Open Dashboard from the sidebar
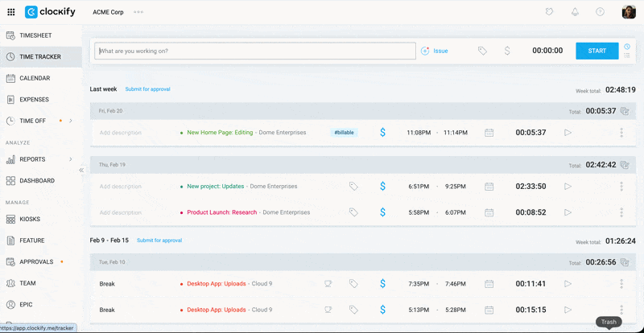Viewport: 644px width, 333px height. pyautogui.click(x=36, y=181)
